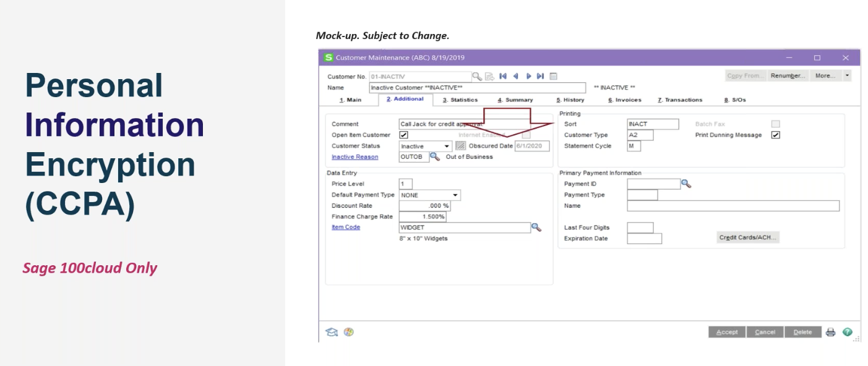Switch to the Main tab
The height and width of the screenshot is (366, 868).
(x=350, y=100)
